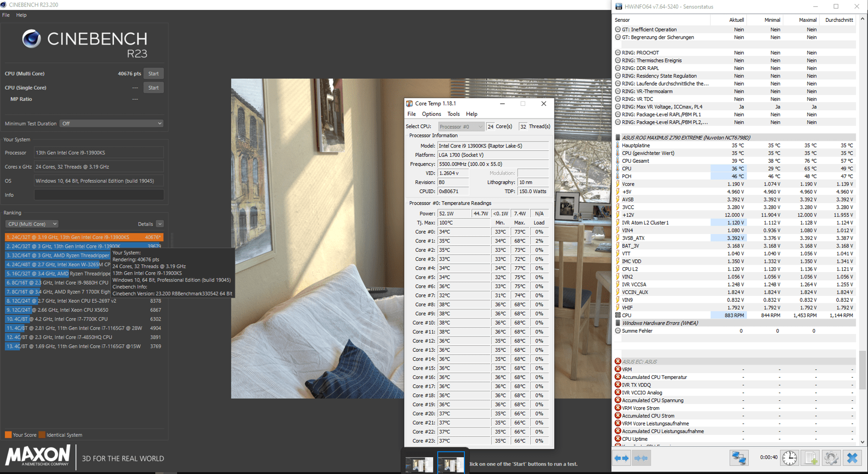Select ranking row 8 Xeon E5-2697 v2

click(84, 301)
